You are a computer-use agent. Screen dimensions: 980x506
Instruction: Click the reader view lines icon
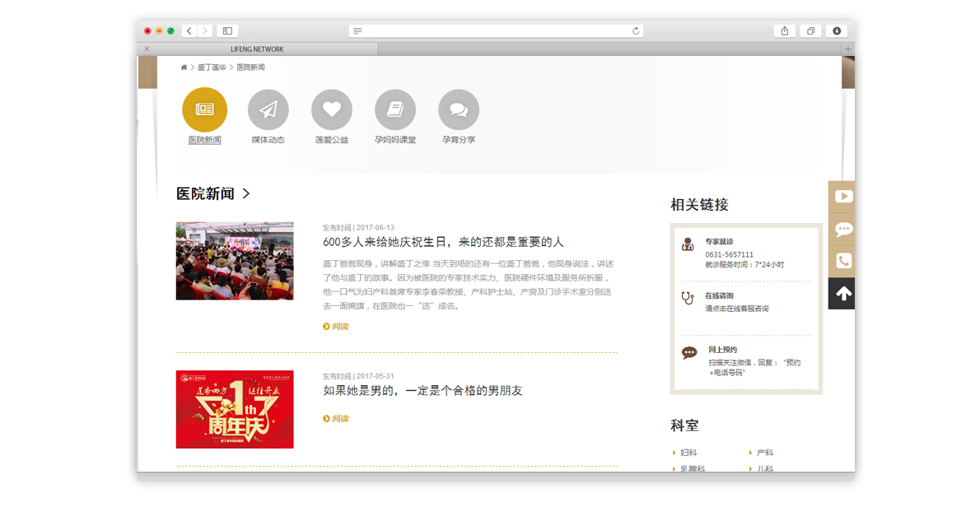tap(357, 30)
